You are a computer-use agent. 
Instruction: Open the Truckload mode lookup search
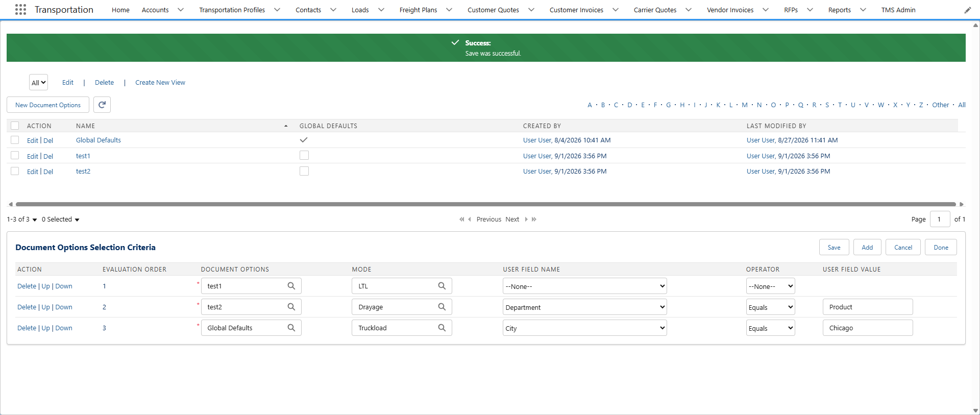click(x=442, y=328)
